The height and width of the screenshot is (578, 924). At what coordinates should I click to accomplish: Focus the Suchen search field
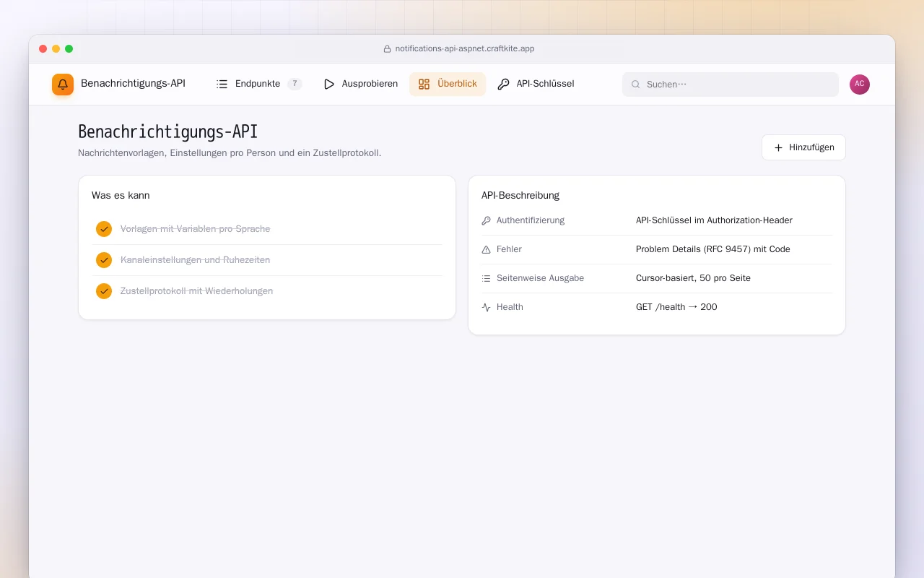click(x=731, y=85)
